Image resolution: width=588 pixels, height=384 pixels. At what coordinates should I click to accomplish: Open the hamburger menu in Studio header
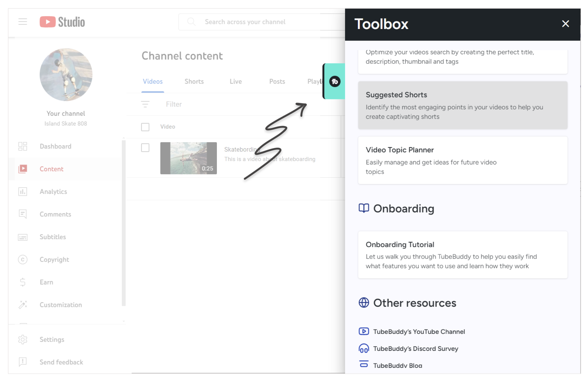coord(22,22)
